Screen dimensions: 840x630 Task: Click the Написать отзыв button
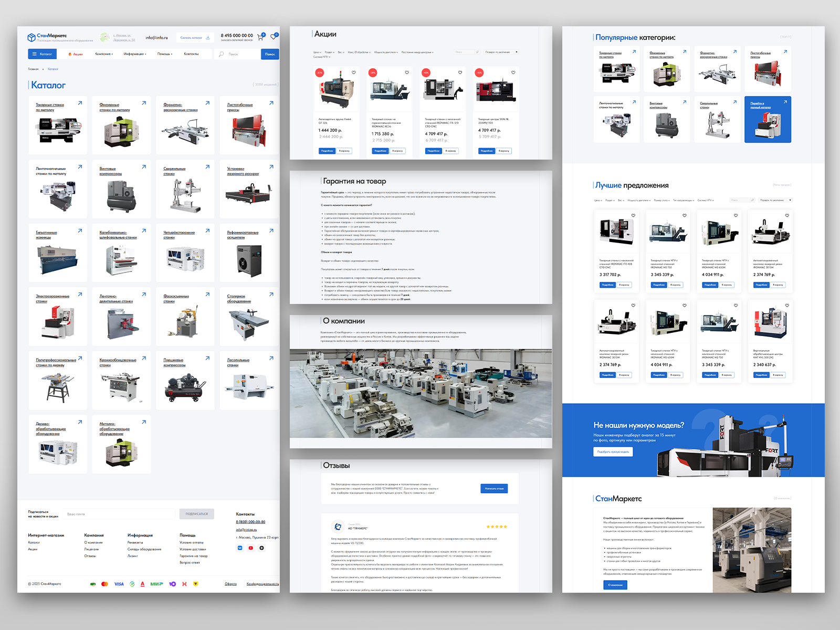click(494, 488)
